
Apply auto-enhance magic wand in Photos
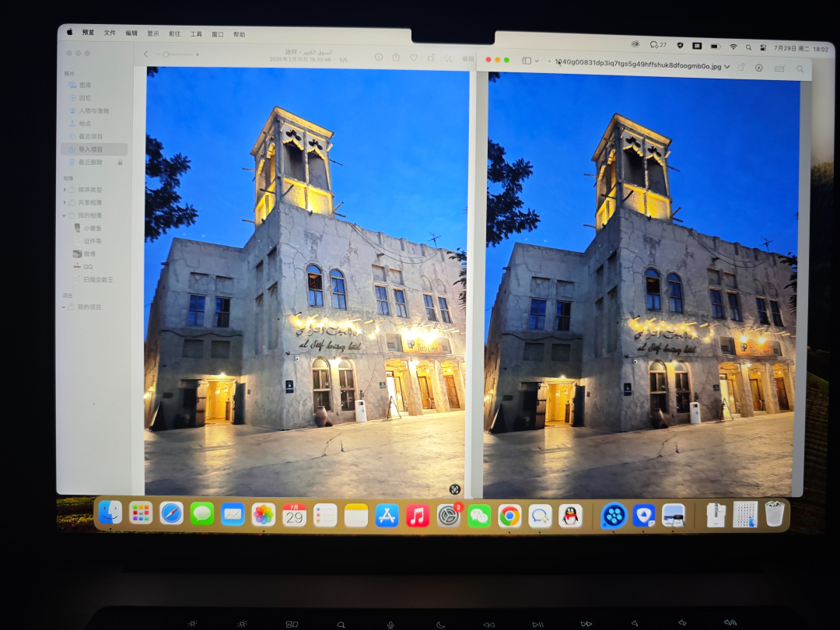pos(448,58)
